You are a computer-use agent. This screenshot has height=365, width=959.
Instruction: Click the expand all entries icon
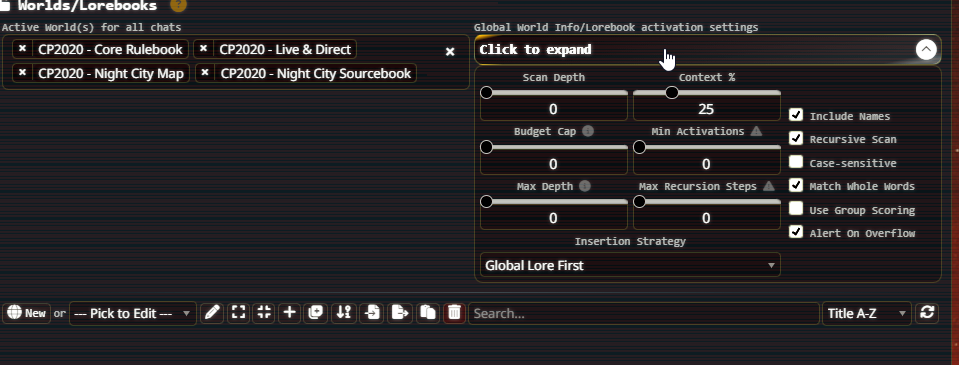pyautogui.click(x=239, y=313)
